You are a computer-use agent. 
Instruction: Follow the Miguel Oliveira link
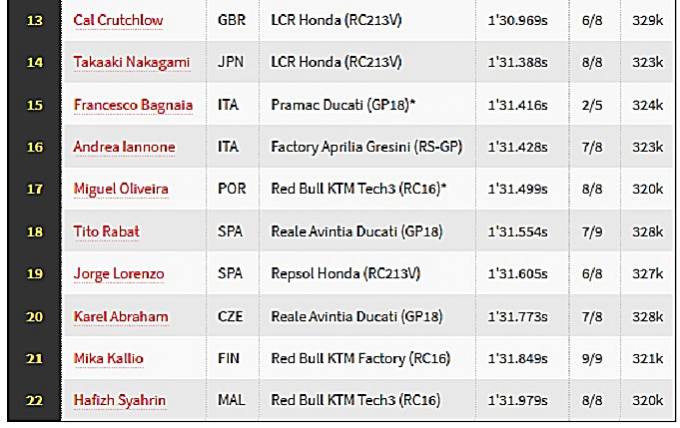point(121,189)
